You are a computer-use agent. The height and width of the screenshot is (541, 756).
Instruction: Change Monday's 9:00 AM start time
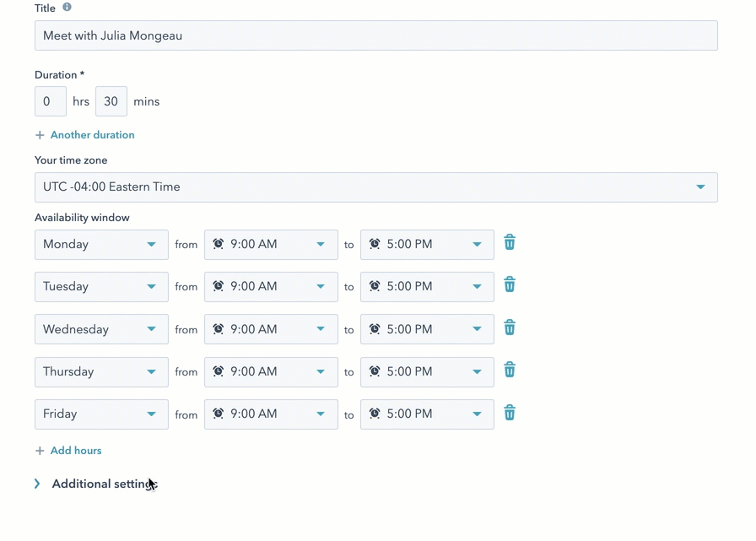click(271, 245)
